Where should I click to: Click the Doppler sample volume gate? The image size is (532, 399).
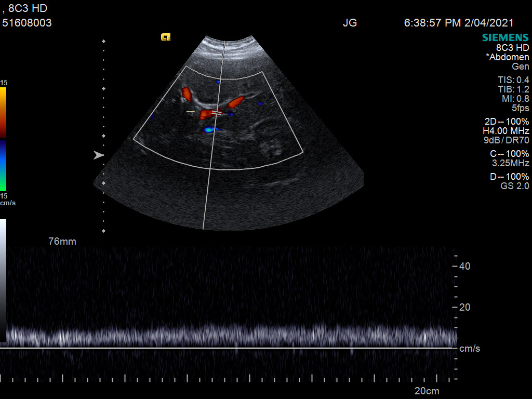pos(217,112)
